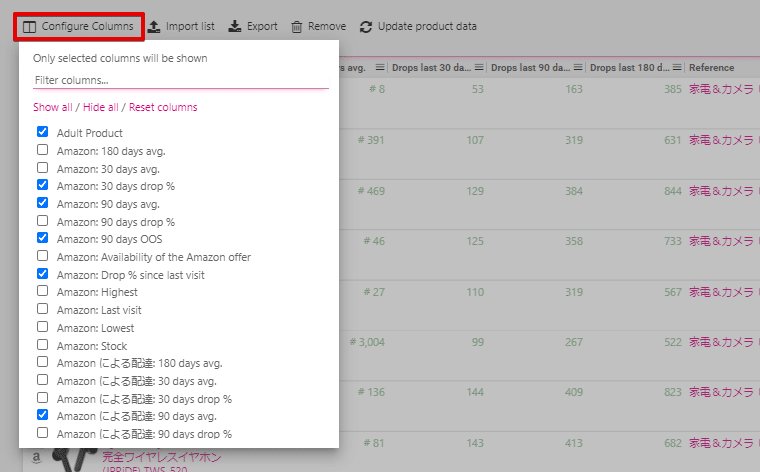Click the Import list upload icon
The height and width of the screenshot is (472, 760).
(x=154, y=26)
